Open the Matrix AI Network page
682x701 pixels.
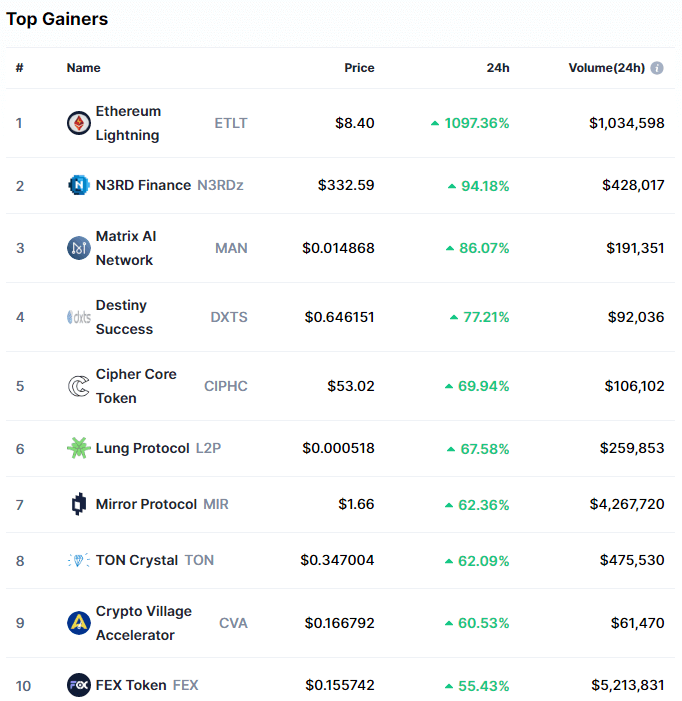point(126,248)
